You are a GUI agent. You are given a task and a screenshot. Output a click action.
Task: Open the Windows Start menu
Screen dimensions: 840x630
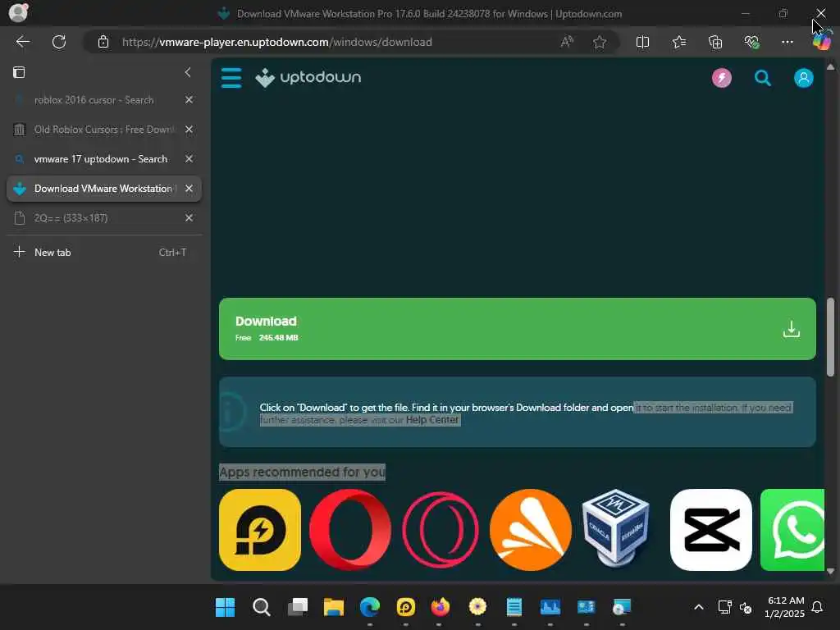coord(225,607)
